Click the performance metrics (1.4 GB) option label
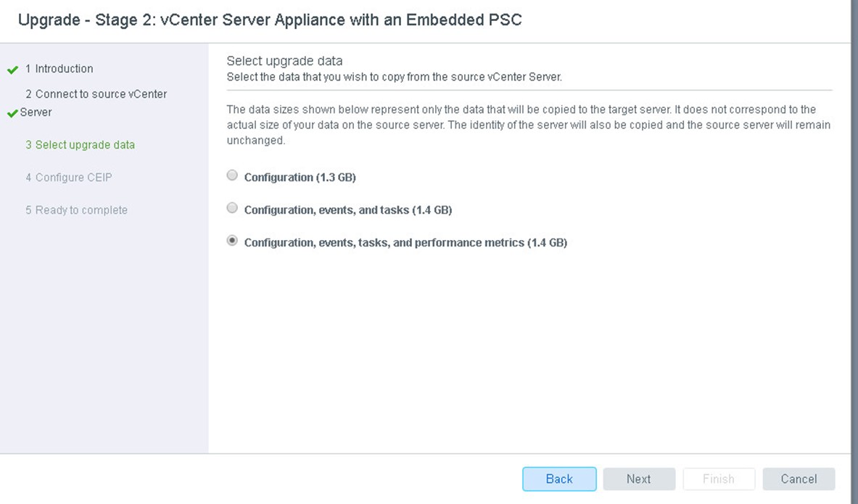Image resolution: width=858 pixels, height=504 pixels. (405, 242)
